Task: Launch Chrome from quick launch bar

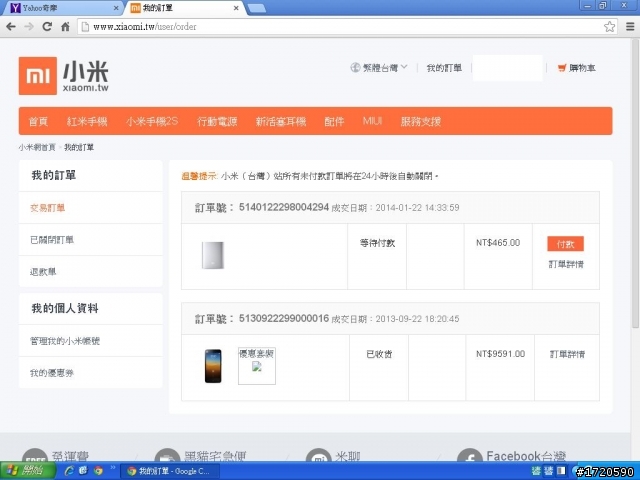Action: pyautogui.click(x=98, y=471)
